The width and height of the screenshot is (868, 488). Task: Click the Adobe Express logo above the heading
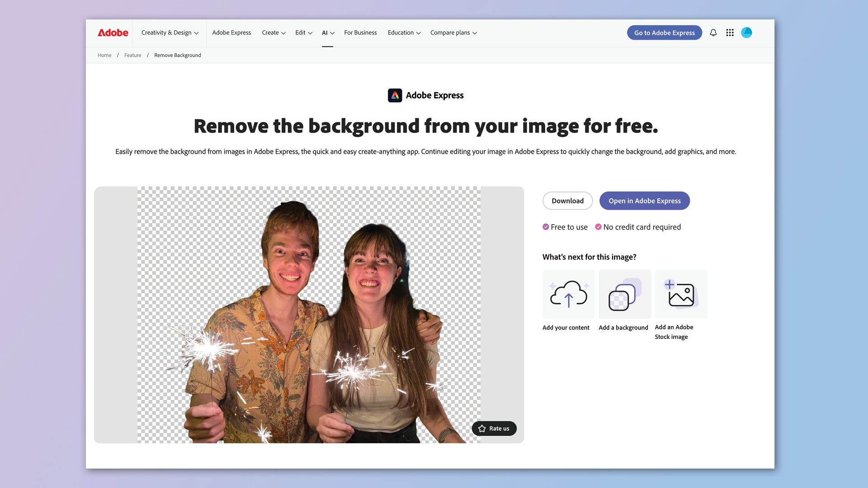click(x=395, y=95)
